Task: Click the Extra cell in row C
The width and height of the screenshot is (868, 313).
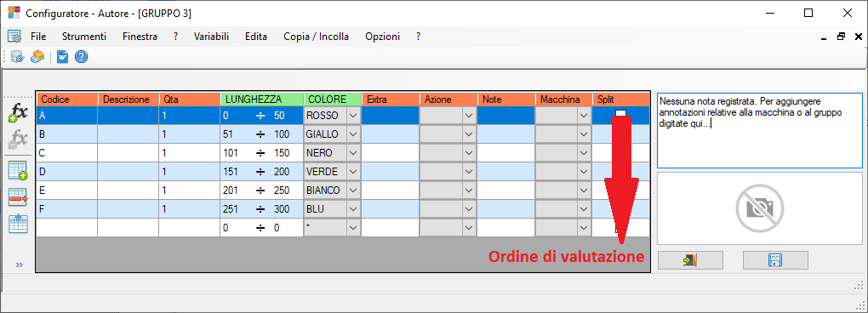Action: [391, 152]
